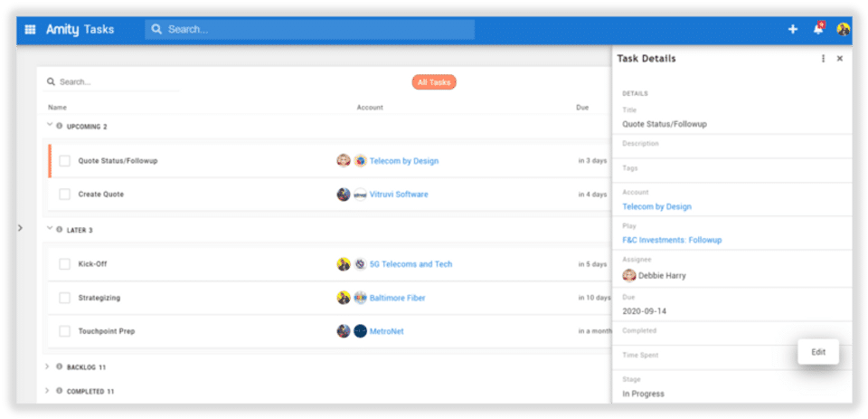Open the Baltimore Fiber account link
This screenshot has width=868, height=419.
[x=398, y=298]
